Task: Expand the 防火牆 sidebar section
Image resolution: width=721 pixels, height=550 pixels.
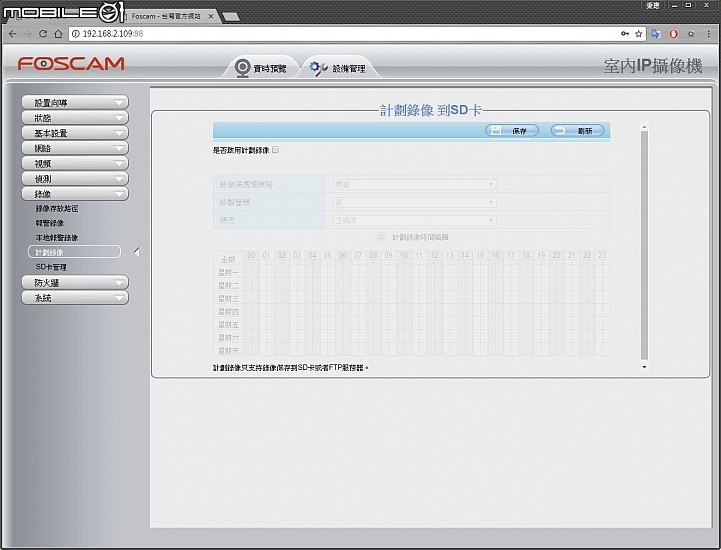Action: coord(75,282)
